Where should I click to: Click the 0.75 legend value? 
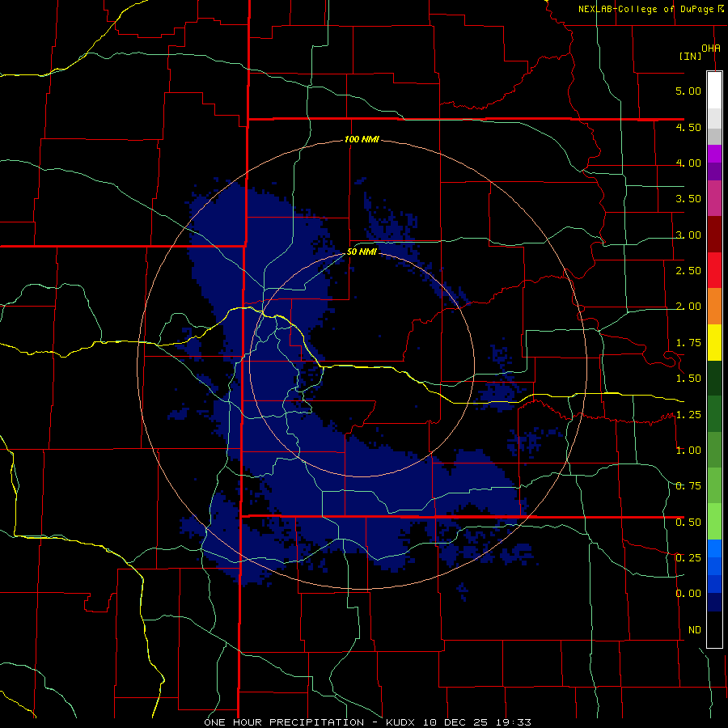[x=688, y=486]
